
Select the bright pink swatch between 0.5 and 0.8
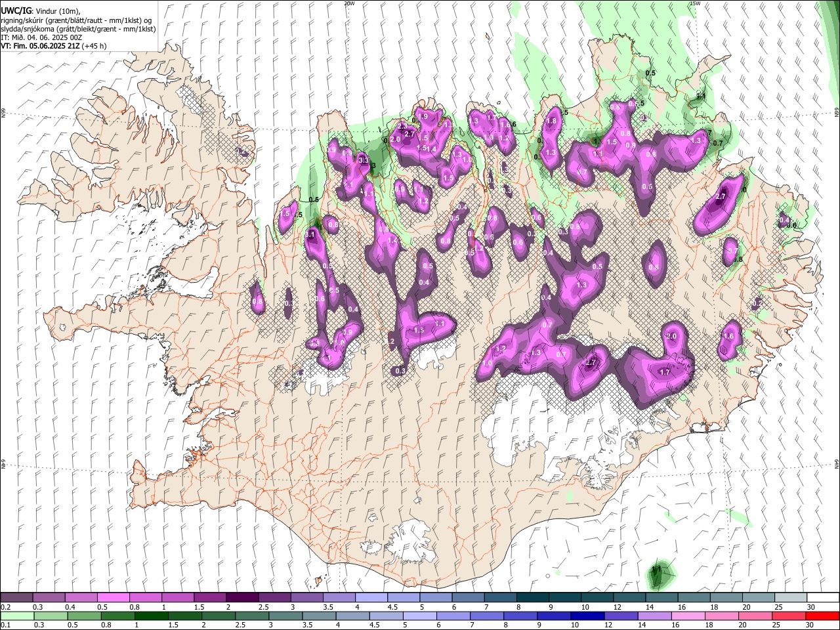(x=113, y=598)
